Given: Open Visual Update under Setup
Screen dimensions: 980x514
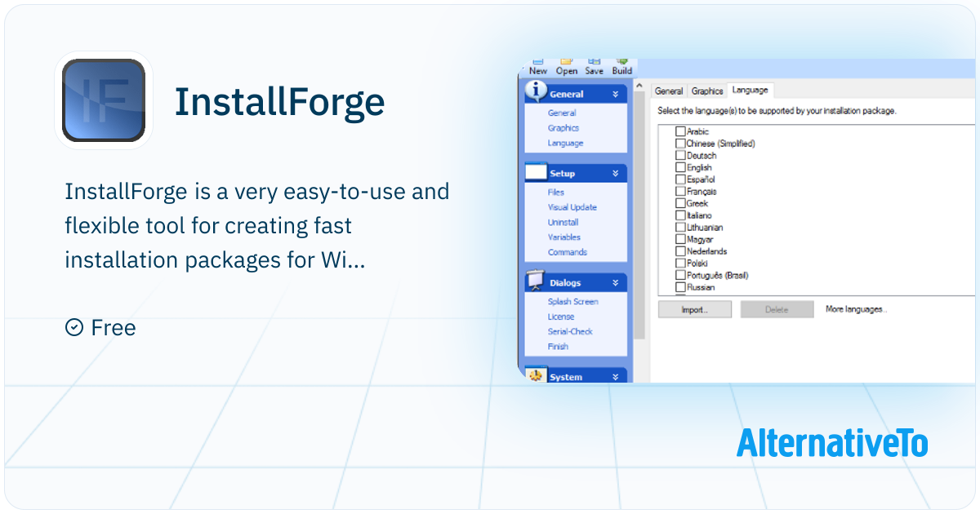Looking at the screenshot, I should coord(572,207).
